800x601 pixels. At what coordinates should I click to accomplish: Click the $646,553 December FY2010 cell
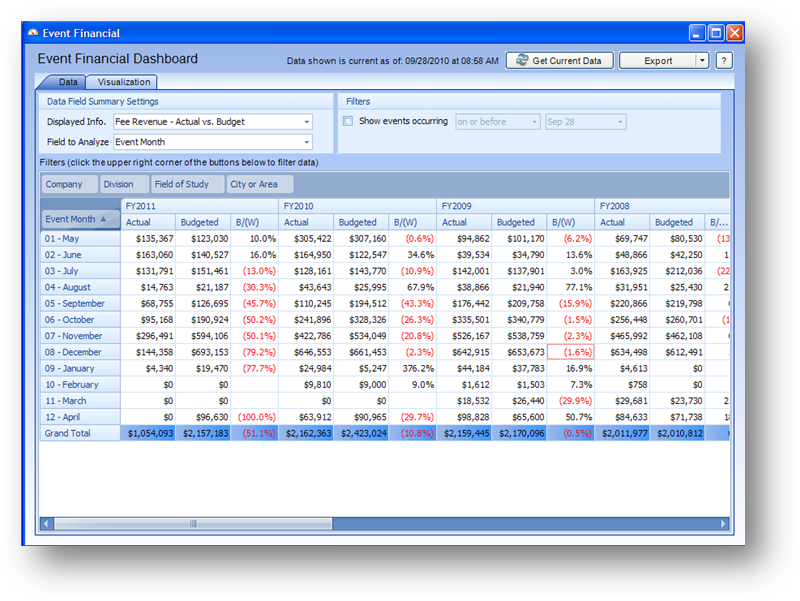tap(307, 352)
